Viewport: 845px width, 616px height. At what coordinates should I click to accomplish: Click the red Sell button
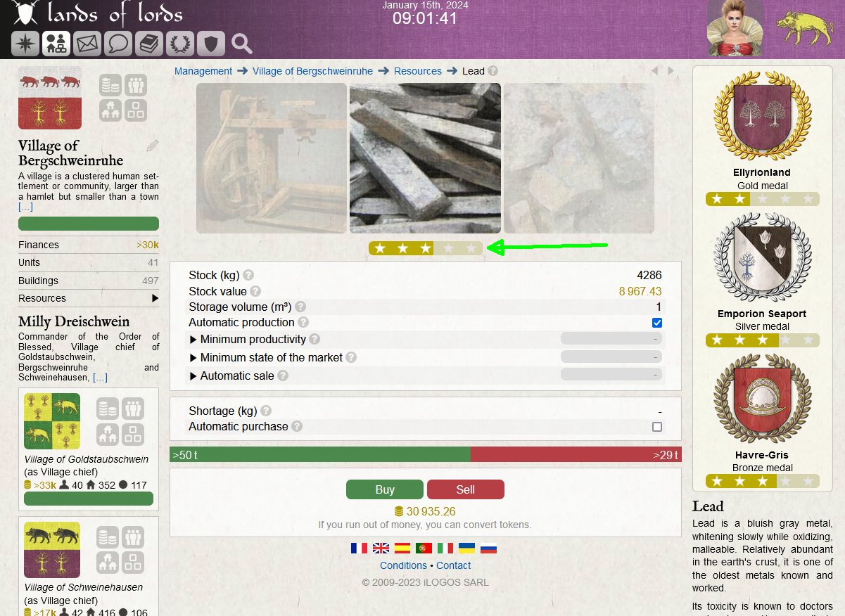[x=466, y=489]
